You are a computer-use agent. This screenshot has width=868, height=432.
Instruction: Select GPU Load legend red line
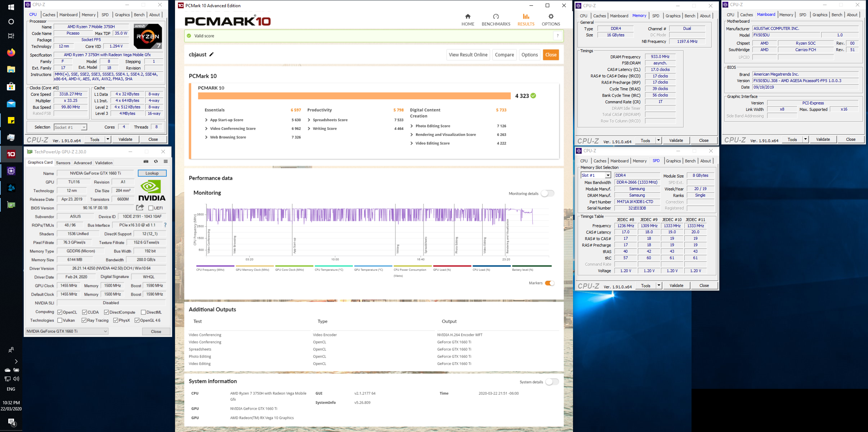[452, 266]
